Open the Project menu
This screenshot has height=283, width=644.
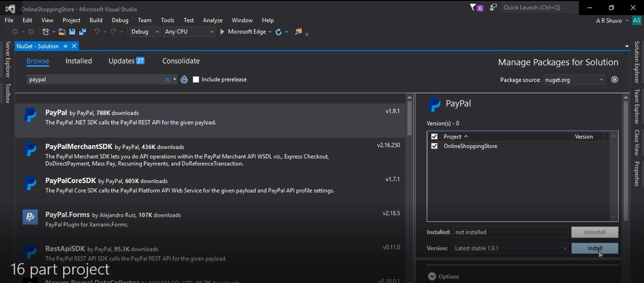pyautogui.click(x=71, y=20)
